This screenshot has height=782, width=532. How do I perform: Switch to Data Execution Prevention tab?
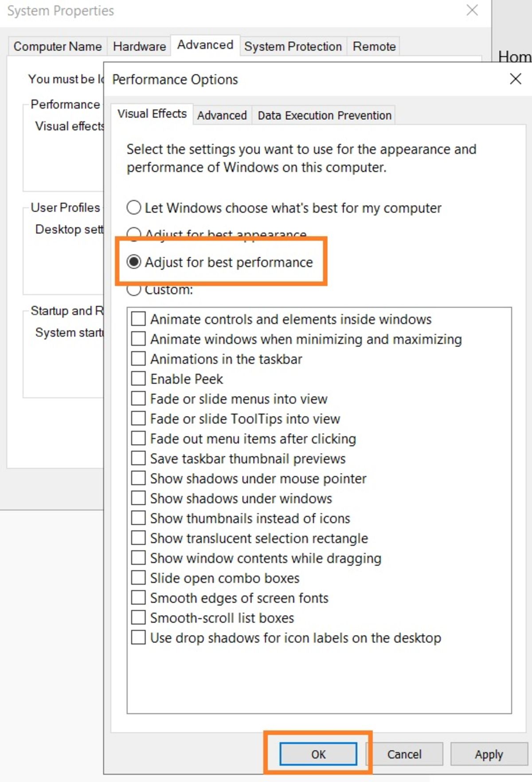click(324, 115)
